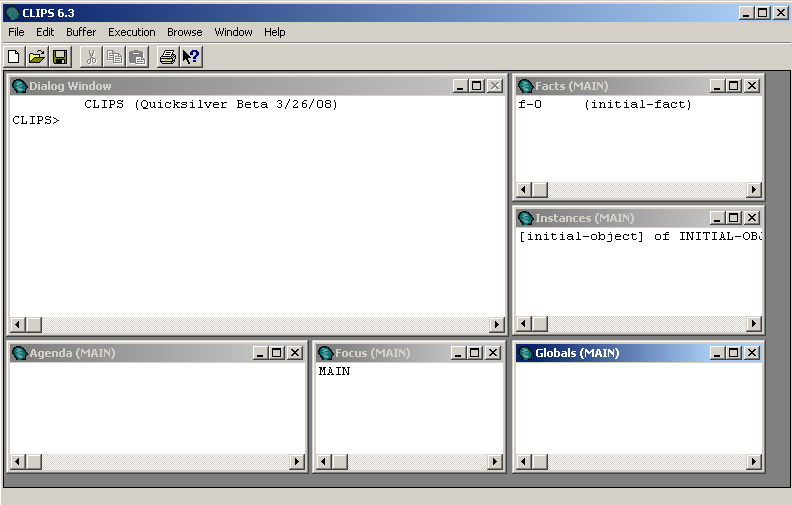Select MAIN in the Focus window
The width and height of the screenshot is (792, 505).
coord(334,371)
